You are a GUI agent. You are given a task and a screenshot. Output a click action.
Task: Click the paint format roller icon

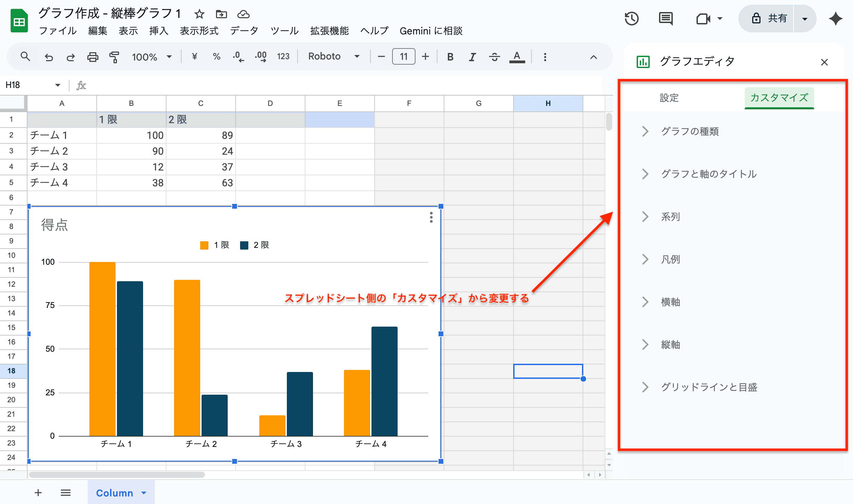(114, 57)
